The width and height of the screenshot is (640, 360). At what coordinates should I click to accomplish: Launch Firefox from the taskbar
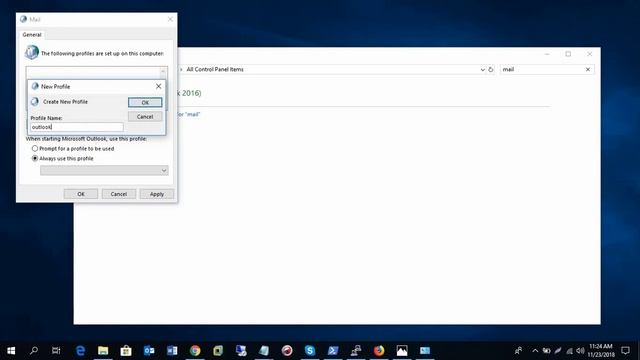coord(379,351)
